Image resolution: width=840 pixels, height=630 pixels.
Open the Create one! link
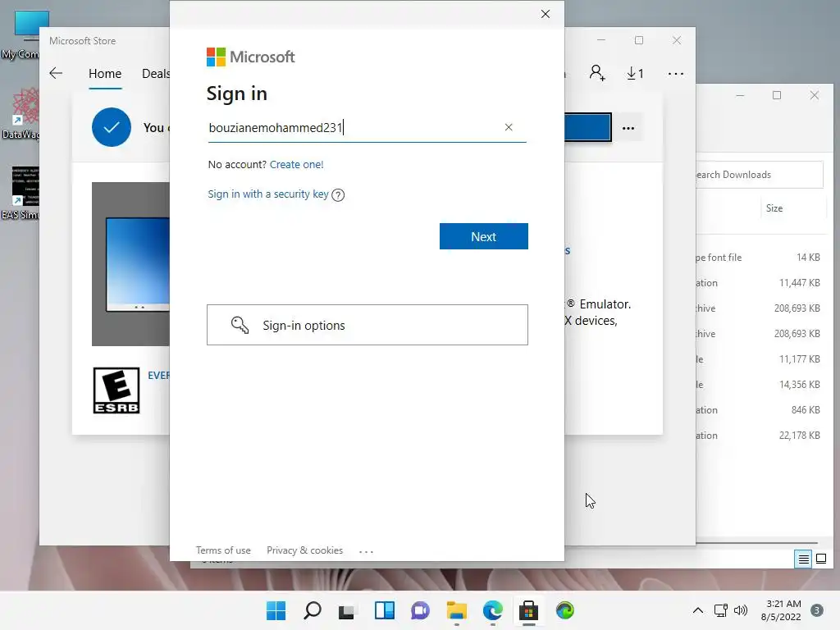(296, 164)
